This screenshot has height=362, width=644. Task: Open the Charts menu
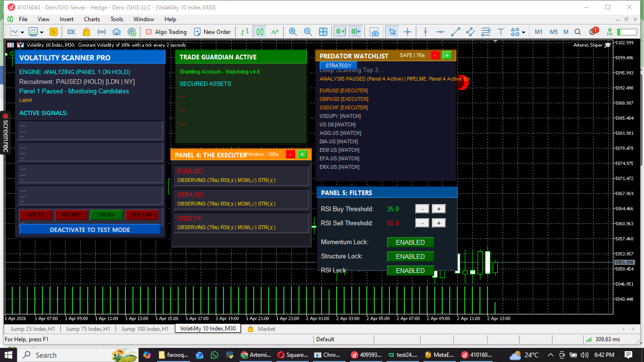(92, 19)
